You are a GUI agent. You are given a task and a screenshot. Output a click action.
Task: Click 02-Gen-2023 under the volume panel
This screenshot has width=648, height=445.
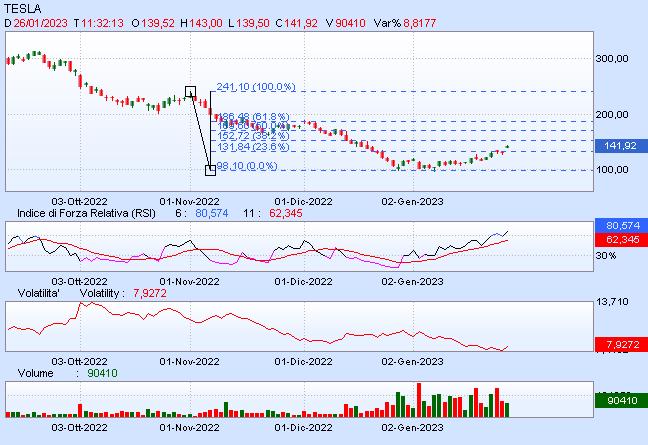(x=412, y=428)
